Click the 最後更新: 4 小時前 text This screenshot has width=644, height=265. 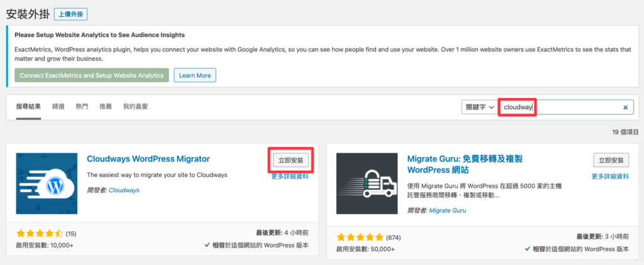[x=282, y=233]
